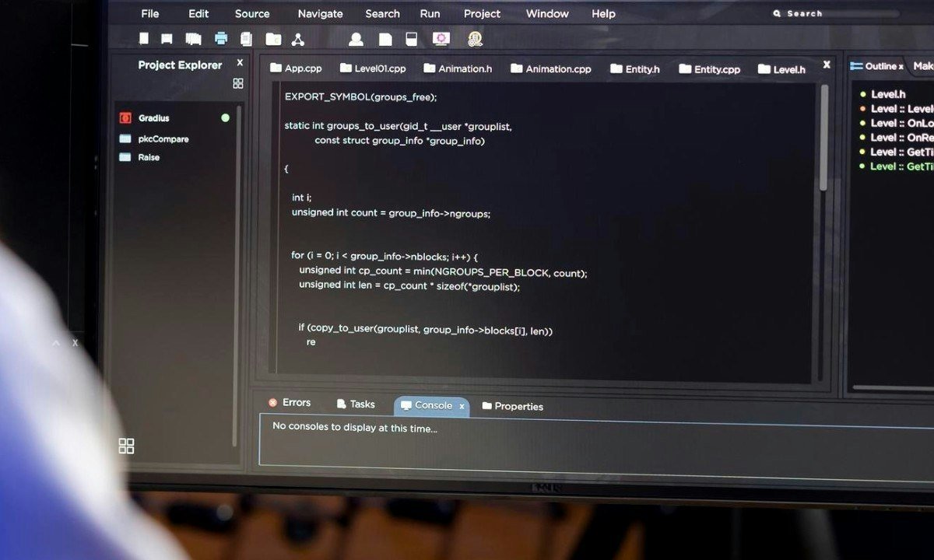Image resolution: width=934 pixels, height=560 pixels.
Task: Open the Run menu
Action: pos(430,13)
